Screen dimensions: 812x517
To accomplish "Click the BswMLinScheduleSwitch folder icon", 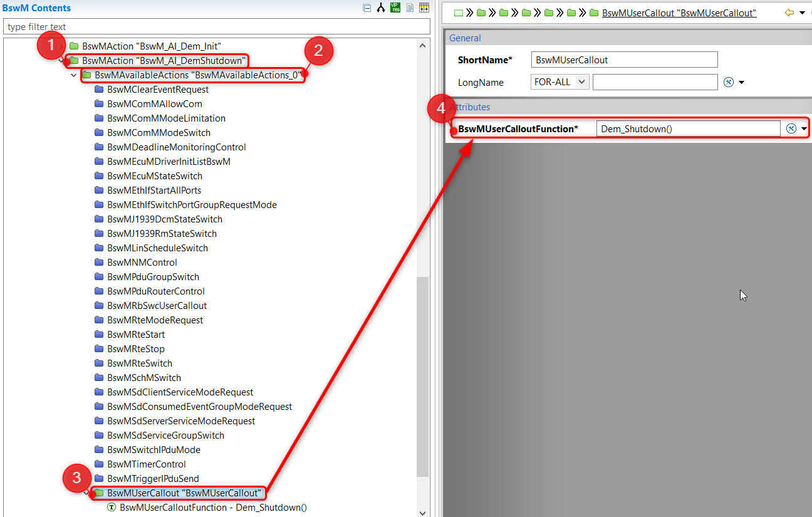I will tap(99, 248).
